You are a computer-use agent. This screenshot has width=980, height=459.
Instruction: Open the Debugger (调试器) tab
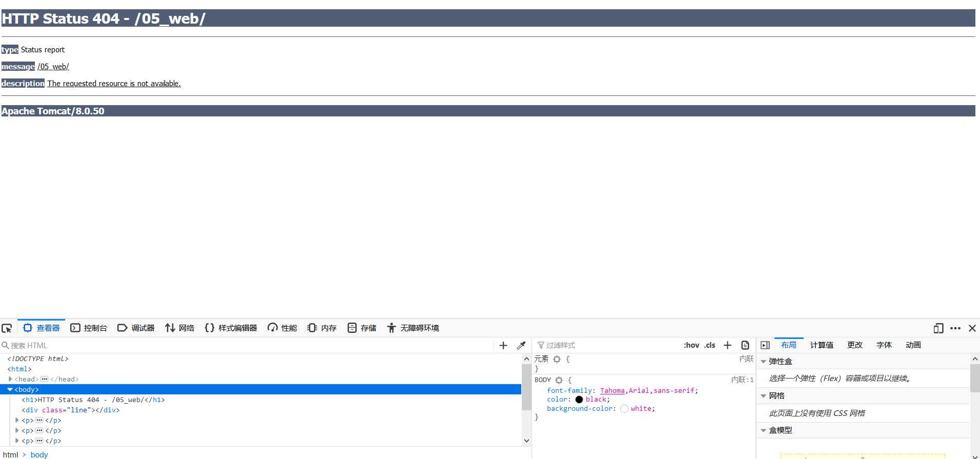coord(136,328)
